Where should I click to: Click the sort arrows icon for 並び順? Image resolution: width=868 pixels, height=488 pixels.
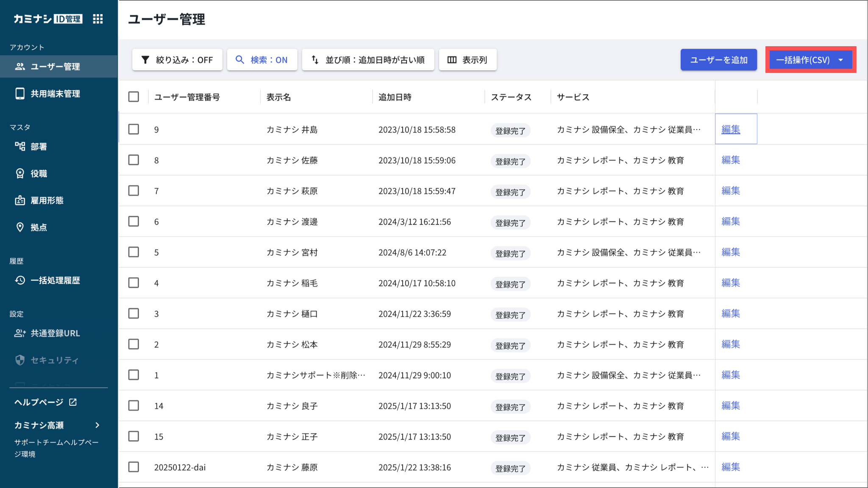point(315,60)
